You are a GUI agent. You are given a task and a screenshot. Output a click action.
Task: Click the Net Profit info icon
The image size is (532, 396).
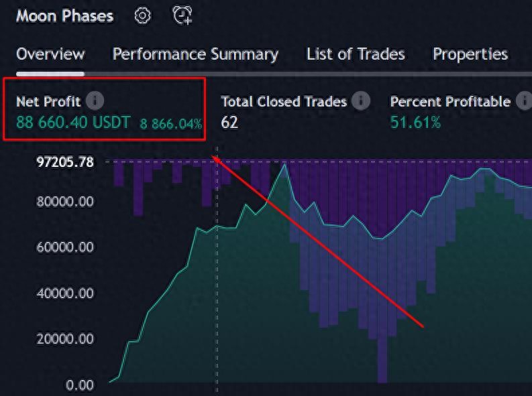(x=95, y=101)
